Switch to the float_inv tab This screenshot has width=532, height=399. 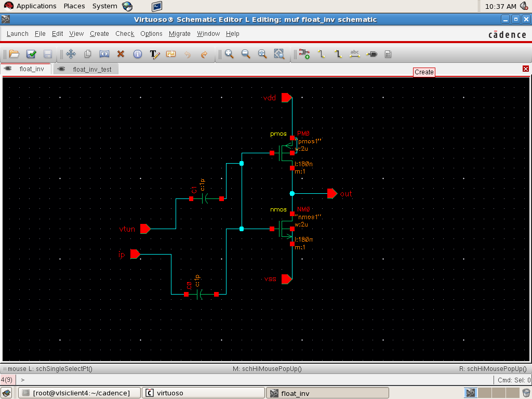pos(26,69)
